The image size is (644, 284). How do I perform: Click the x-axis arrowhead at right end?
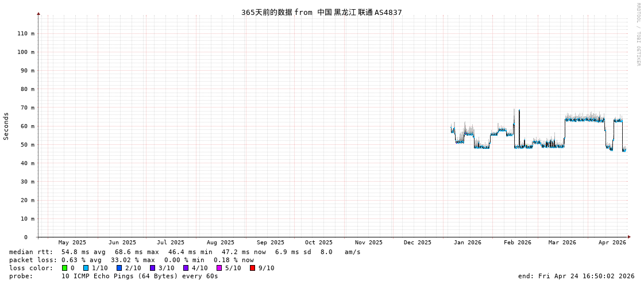click(x=629, y=237)
